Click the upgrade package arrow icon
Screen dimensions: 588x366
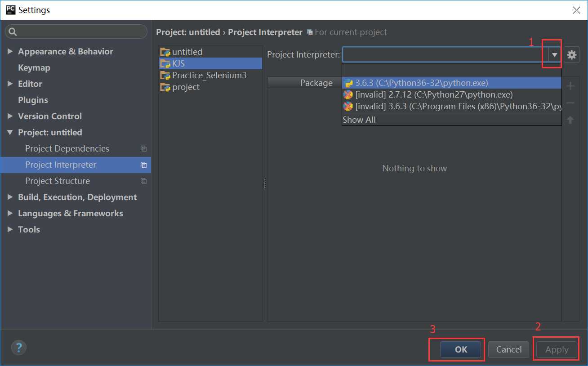(570, 120)
